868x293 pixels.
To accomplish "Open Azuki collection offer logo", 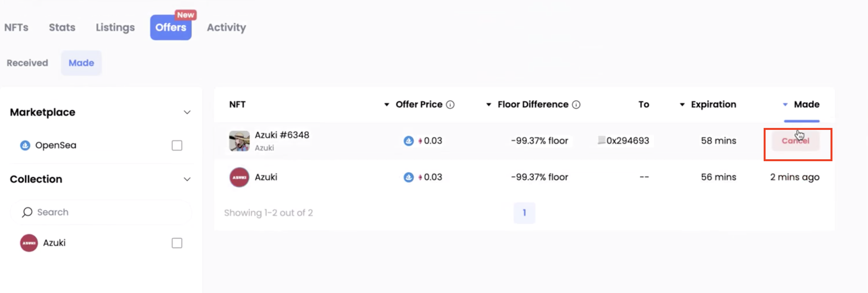I will [x=239, y=177].
